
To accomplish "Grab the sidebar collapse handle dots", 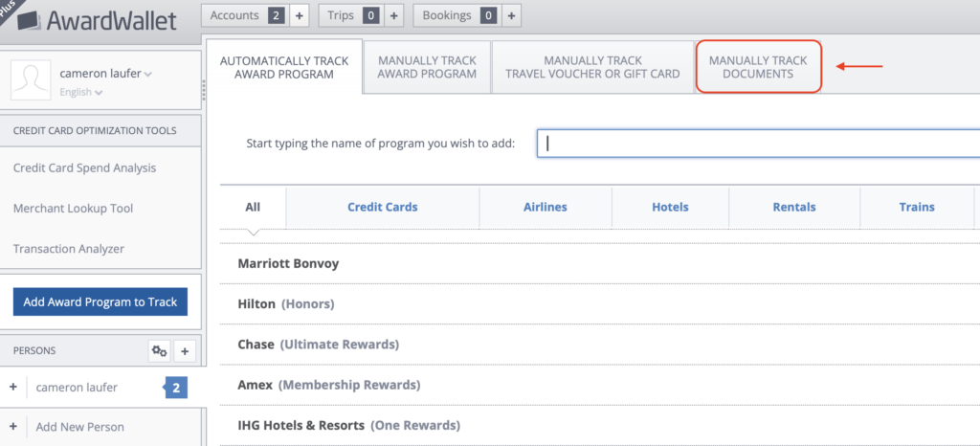I will coord(203,90).
